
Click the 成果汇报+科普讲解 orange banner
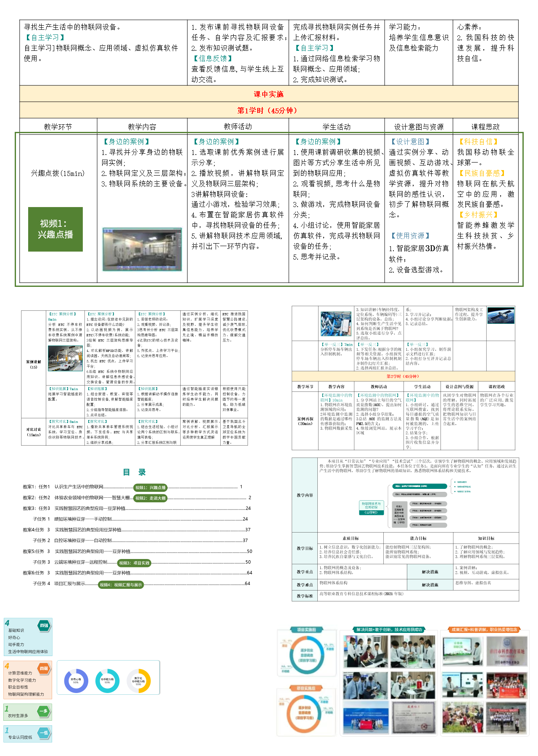point(484,630)
